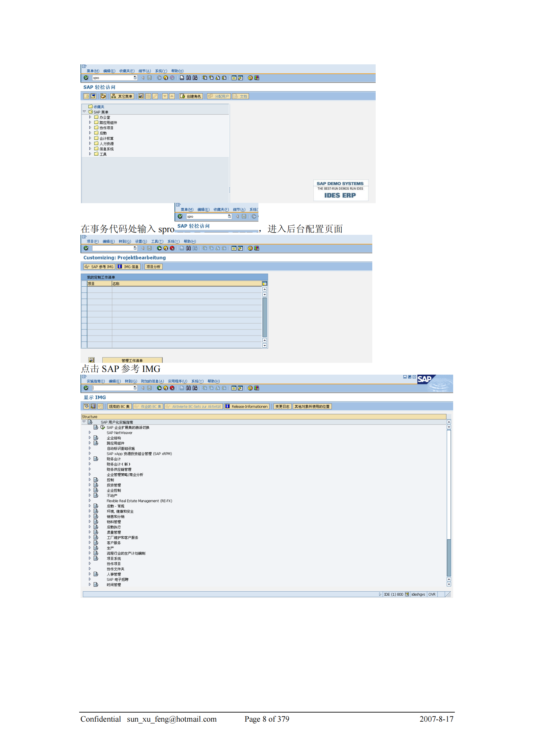
Task: Expand the 跨应用组件 folder in SAP menu
Action: pos(90,123)
